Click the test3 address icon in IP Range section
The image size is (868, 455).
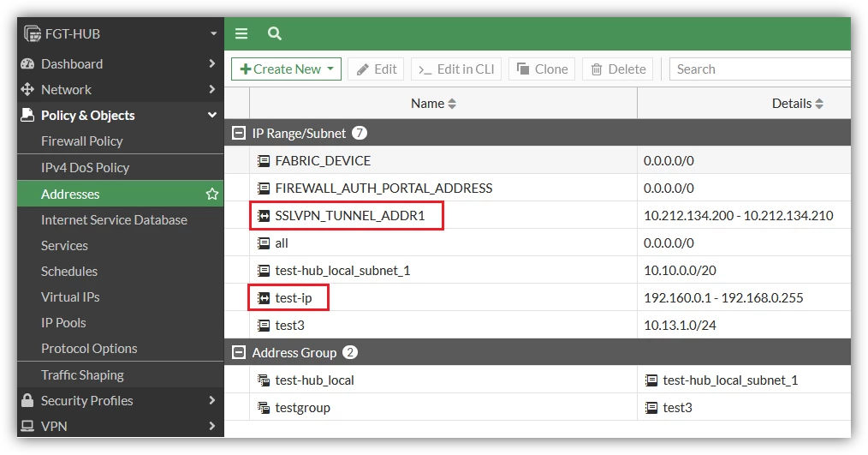264,326
